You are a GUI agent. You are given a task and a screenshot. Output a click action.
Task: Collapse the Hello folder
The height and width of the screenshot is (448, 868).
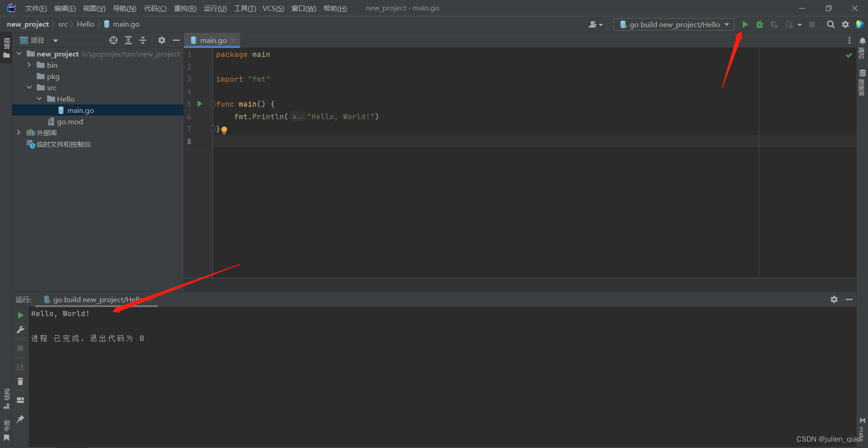tap(39, 99)
